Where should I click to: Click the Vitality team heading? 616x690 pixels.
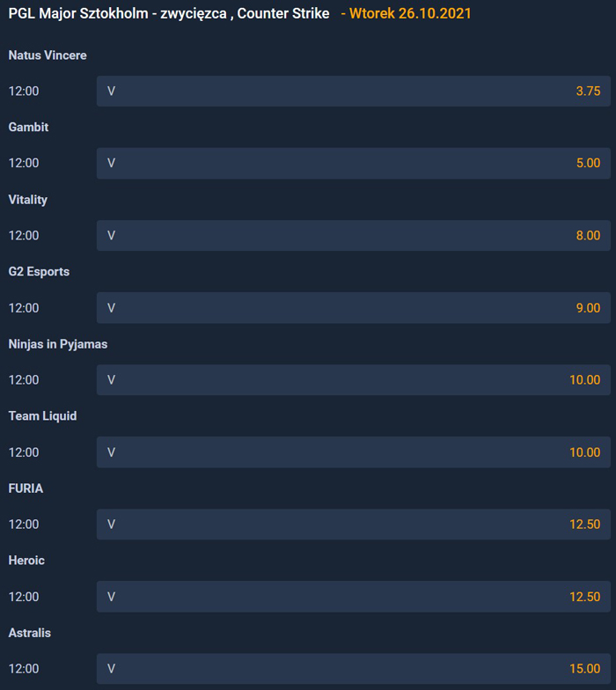[28, 200]
